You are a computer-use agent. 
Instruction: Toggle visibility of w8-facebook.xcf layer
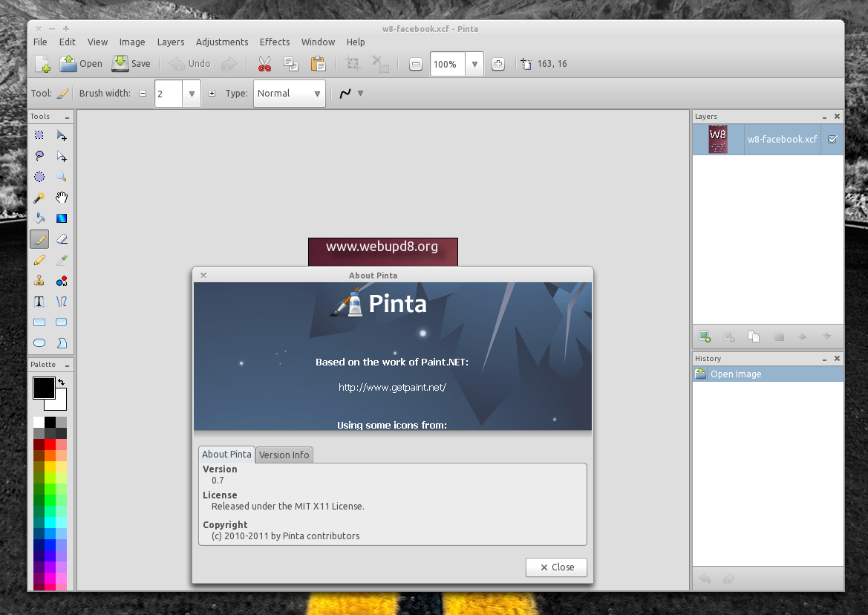832,140
